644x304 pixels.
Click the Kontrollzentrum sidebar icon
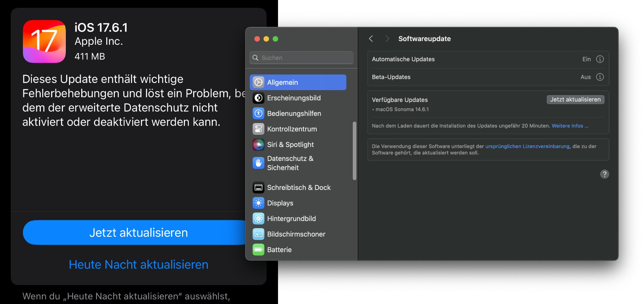pos(258,129)
